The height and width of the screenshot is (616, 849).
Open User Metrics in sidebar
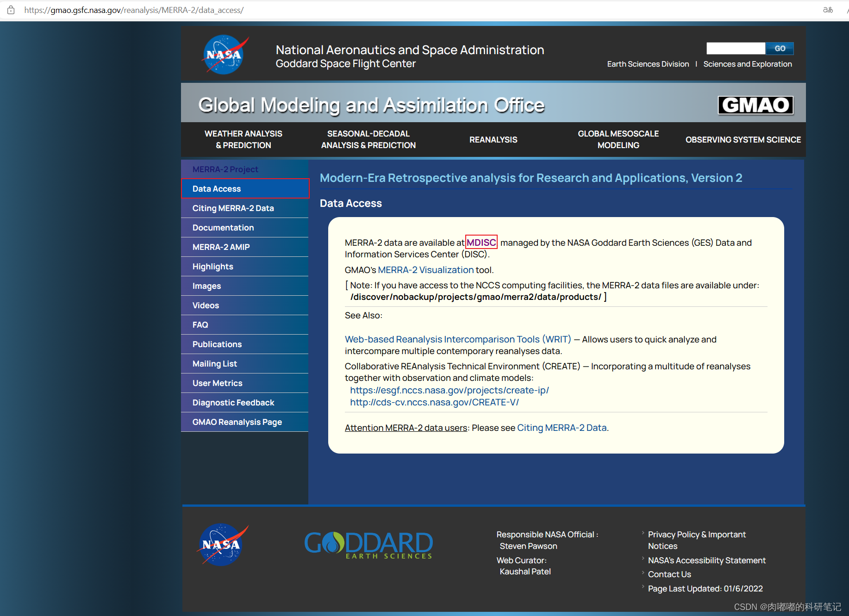click(244, 383)
